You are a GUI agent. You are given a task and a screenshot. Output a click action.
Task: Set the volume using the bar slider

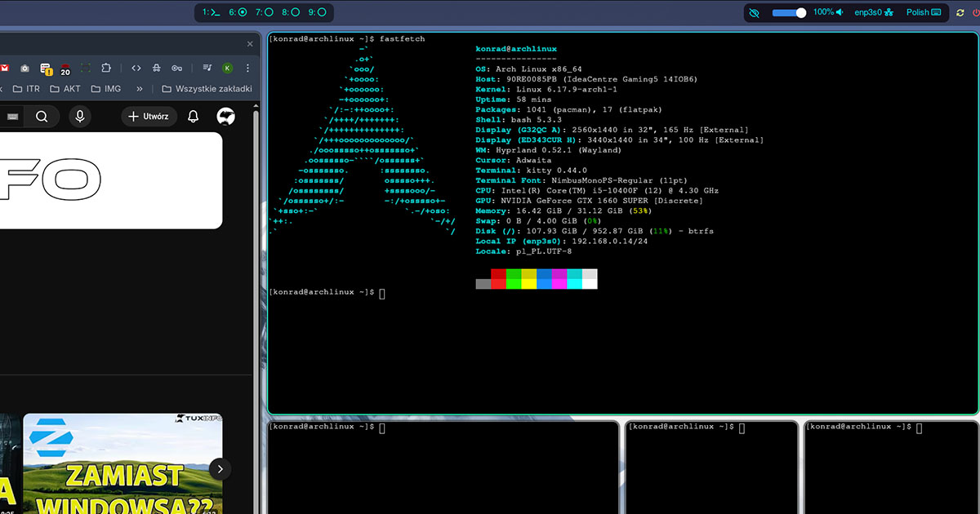(789, 13)
